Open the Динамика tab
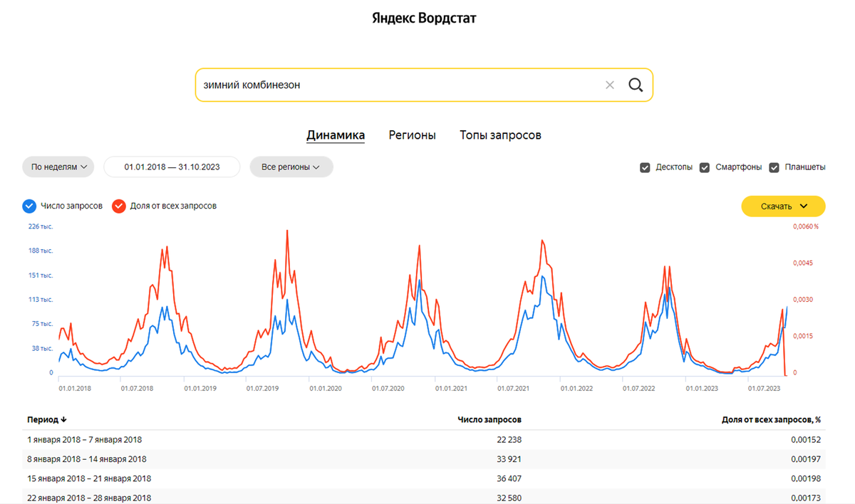 click(x=336, y=135)
